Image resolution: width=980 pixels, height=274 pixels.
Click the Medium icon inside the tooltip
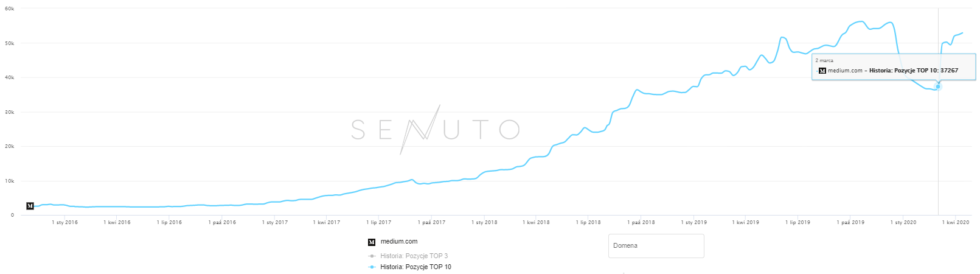(x=822, y=71)
